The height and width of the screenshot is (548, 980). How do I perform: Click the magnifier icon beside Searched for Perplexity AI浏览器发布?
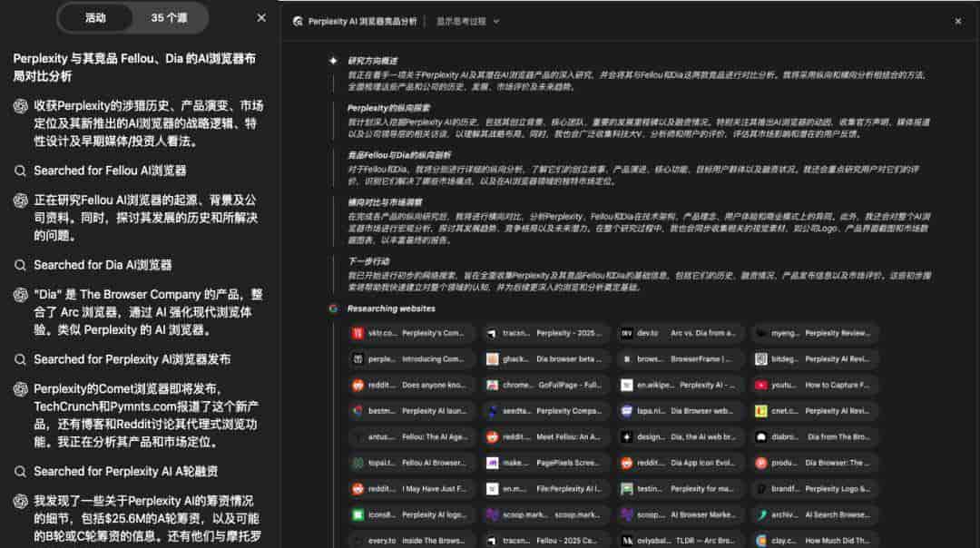[x=20, y=359]
